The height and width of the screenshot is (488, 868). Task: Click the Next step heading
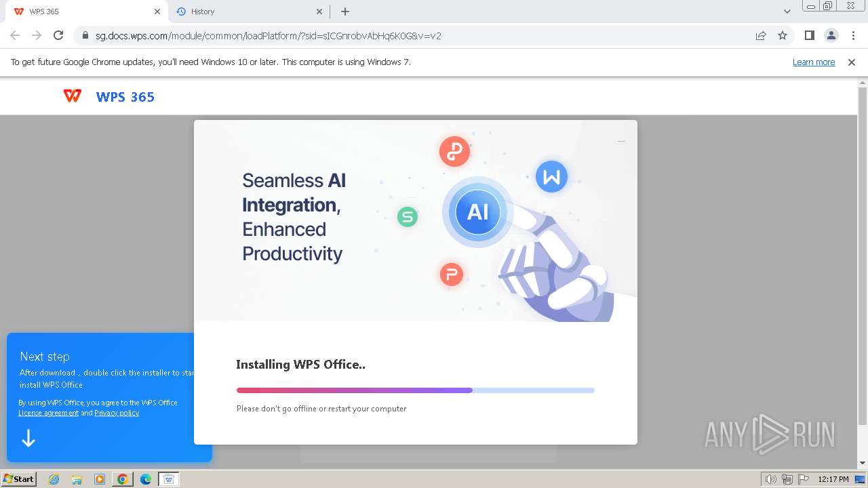[45, 357]
